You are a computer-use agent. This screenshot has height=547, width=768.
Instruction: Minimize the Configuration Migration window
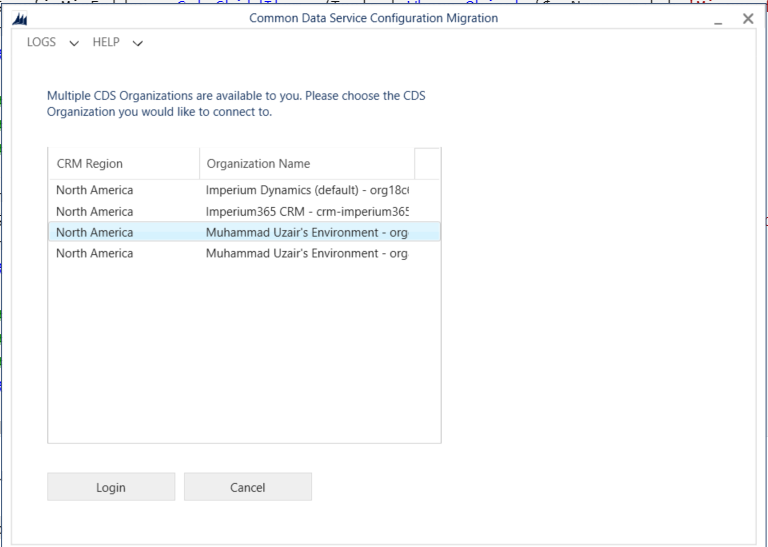point(718,19)
